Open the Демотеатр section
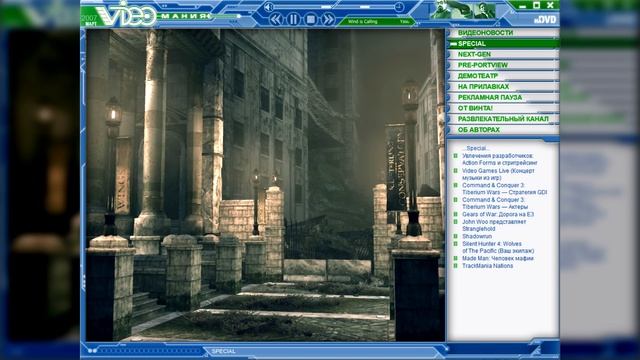This screenshot has width=640, height=360. tap(503, 76)
